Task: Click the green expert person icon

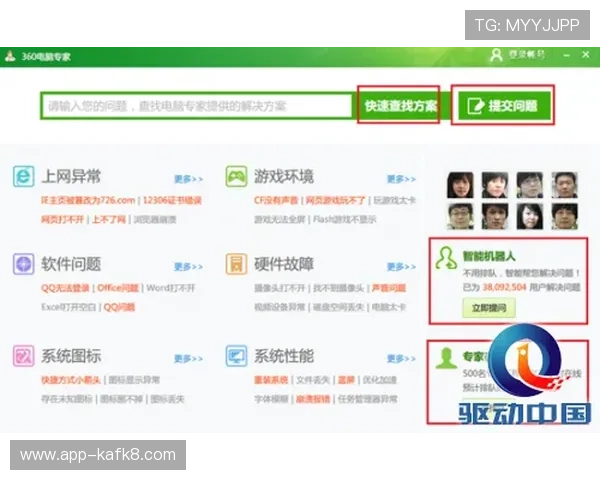Action: coord(446,358)
